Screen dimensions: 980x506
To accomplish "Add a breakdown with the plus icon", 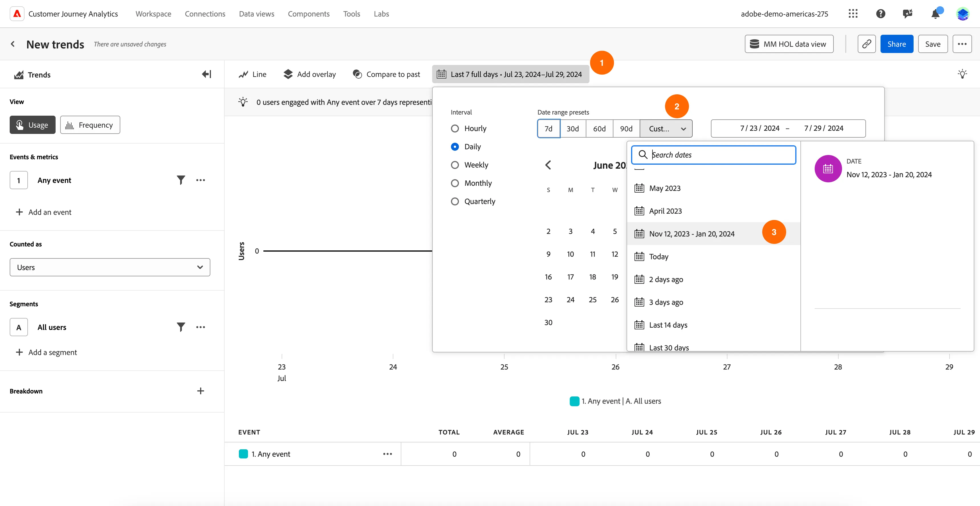I will click(200, 391).
